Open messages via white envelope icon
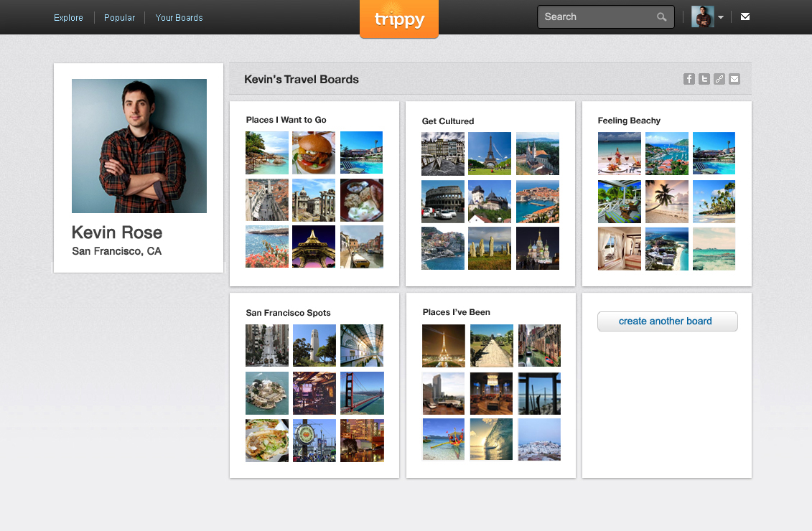812x531 pixels. coord(745,17)
